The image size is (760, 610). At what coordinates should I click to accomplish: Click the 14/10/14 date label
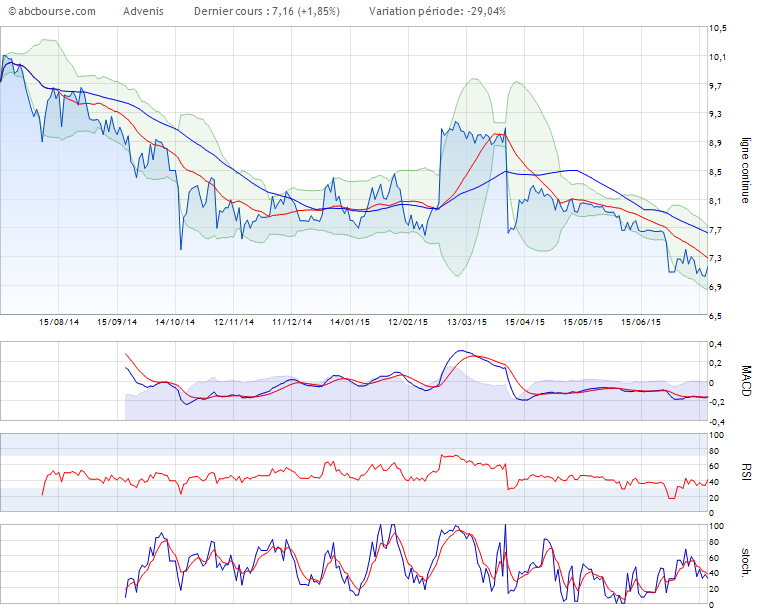coord(175,322)
